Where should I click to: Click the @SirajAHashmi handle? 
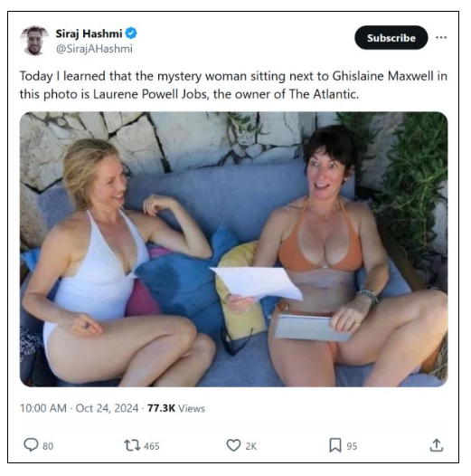(94, 49)
